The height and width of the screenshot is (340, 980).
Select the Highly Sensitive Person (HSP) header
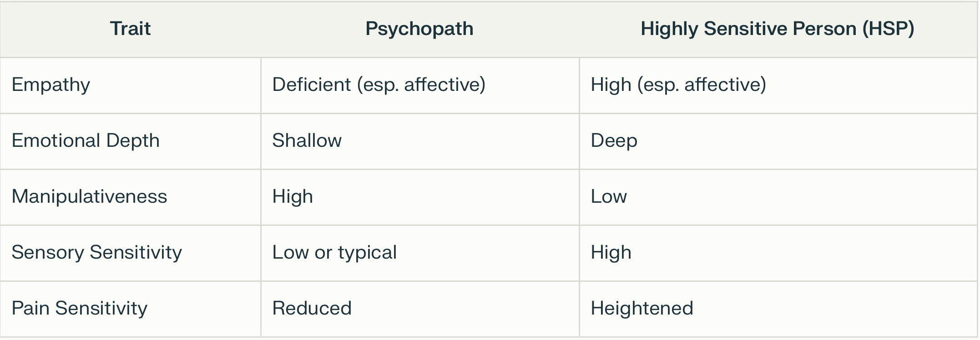click(778, 29)
